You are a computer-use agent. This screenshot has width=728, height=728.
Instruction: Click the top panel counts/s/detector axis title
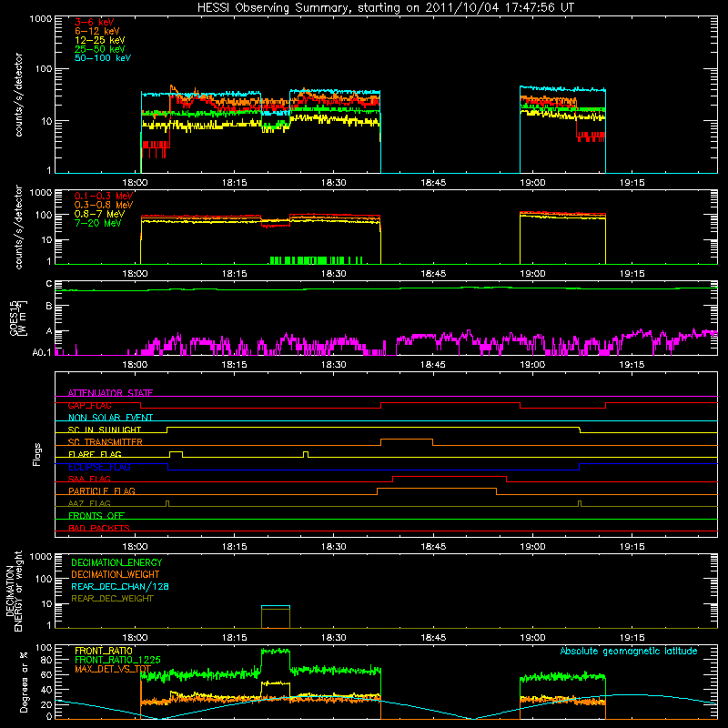point(18,95)
